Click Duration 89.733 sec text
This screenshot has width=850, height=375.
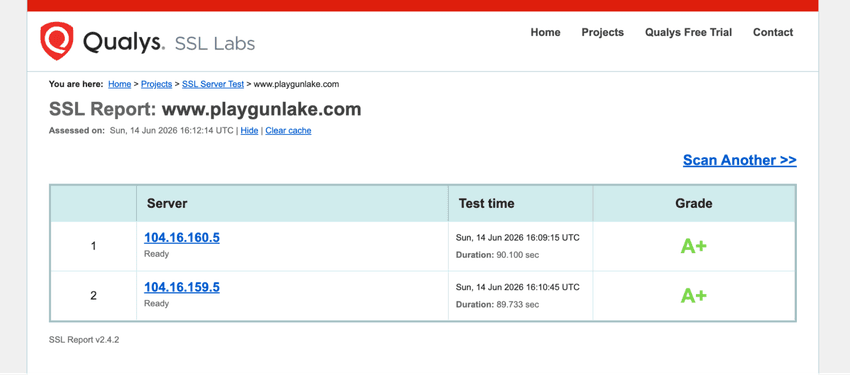click(497, 305)
